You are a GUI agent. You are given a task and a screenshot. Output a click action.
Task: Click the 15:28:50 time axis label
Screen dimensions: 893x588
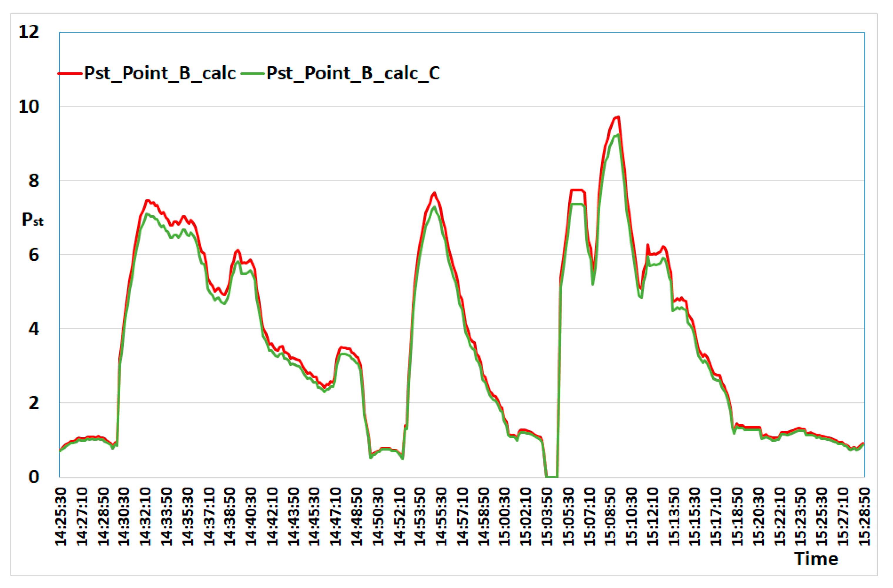(864, 516)
